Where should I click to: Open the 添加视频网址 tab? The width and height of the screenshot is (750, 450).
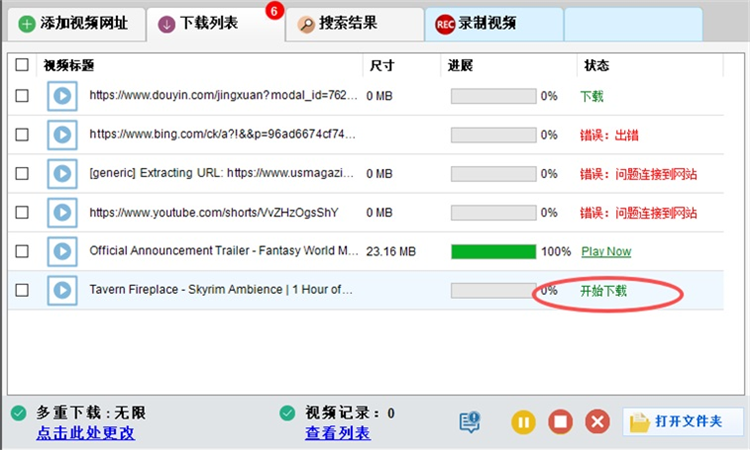point(76,23)
